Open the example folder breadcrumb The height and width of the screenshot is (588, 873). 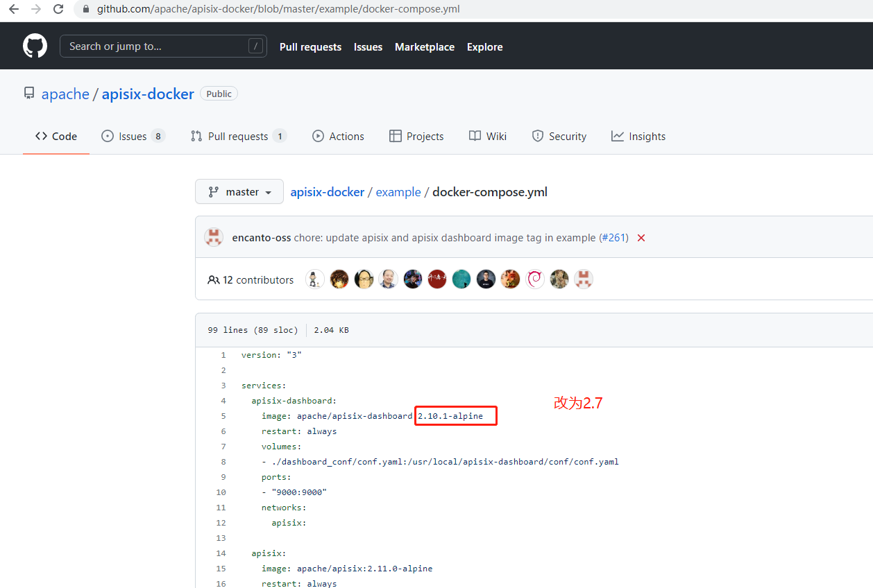[x=398, y=192]
